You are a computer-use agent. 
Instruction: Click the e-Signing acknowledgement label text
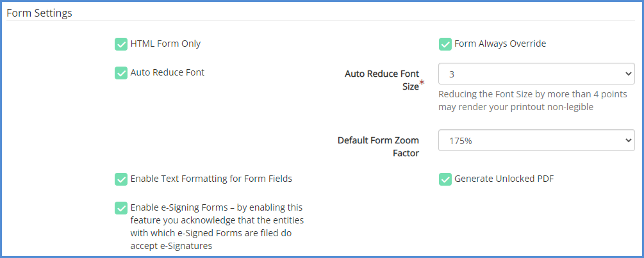tap(216, 227)
